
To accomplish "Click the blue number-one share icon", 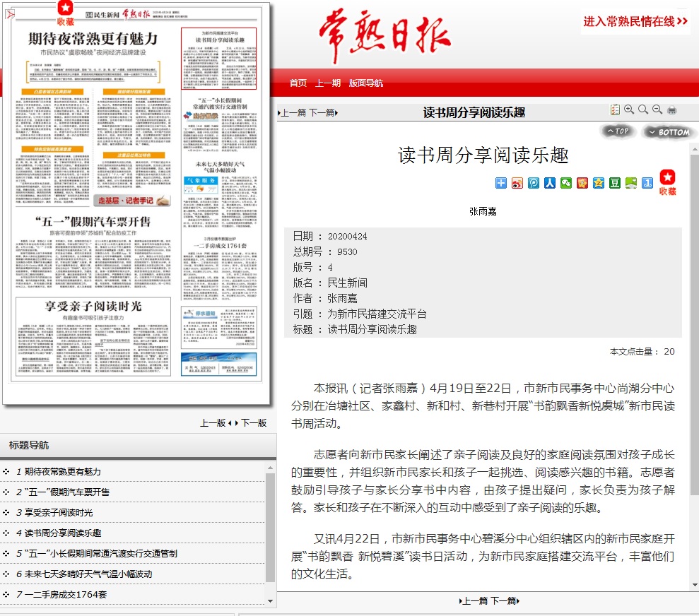I will [647, 183].
